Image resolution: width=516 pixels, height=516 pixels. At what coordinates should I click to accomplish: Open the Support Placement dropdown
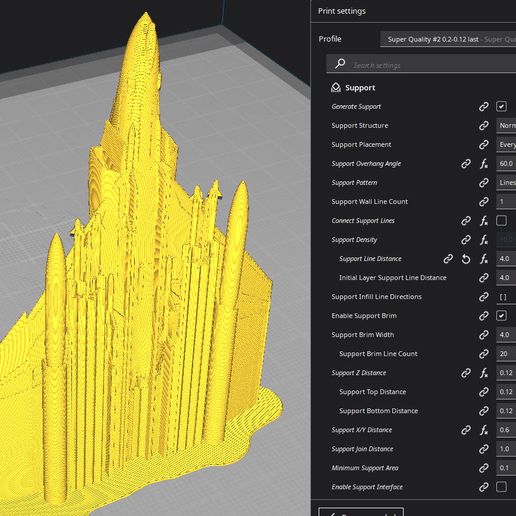pyautogui.click(x=506, y=145)
